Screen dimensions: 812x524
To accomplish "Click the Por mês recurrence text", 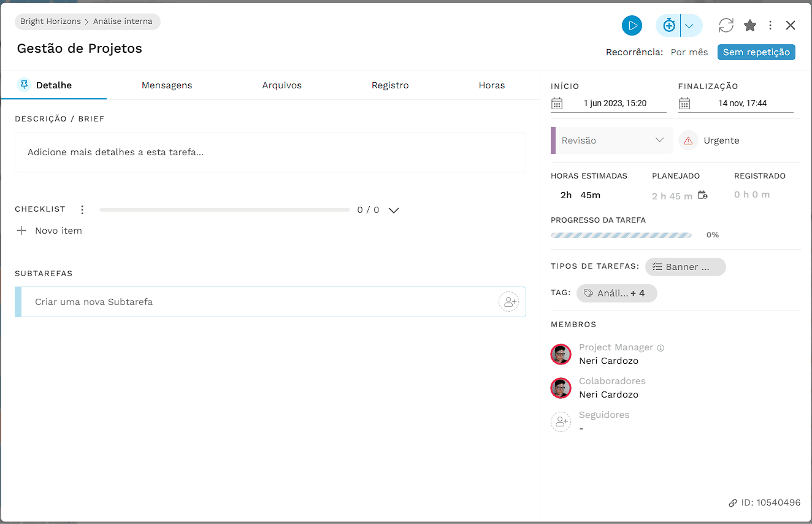I will tap(689, 52).
